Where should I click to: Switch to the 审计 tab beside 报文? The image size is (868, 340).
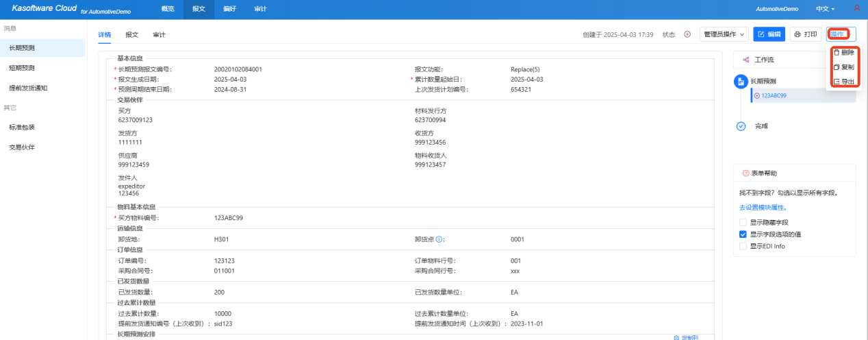159,34
